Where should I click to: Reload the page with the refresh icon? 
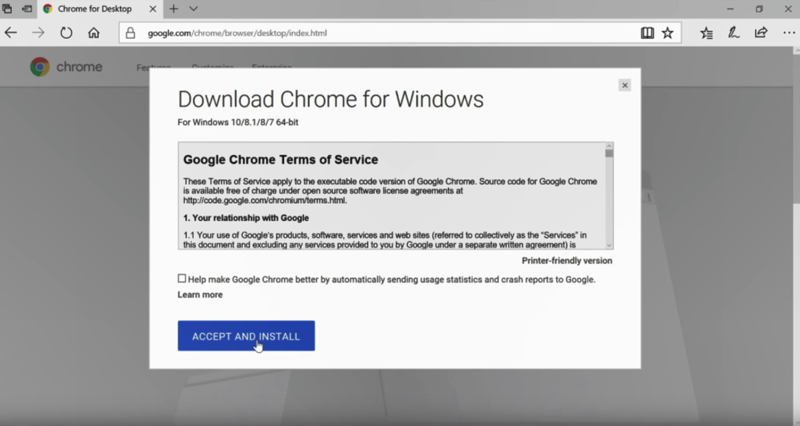click(x=66, y=33)
